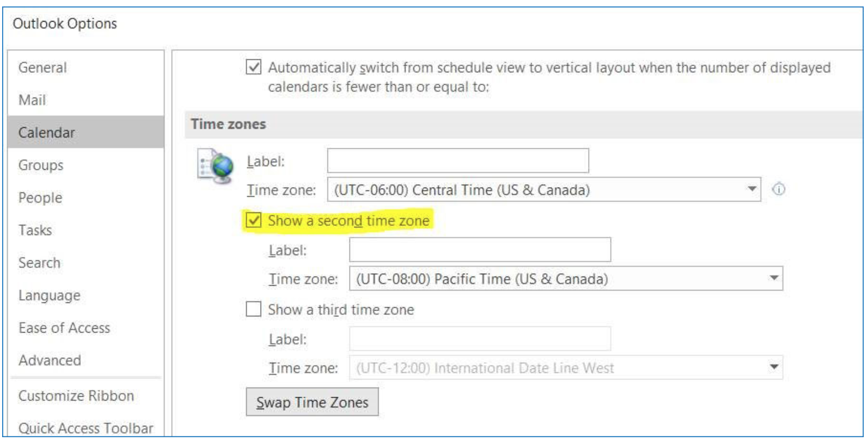Open the Central Time zone dropdown
Screen dimensions: 868x442
coord(752,189)
